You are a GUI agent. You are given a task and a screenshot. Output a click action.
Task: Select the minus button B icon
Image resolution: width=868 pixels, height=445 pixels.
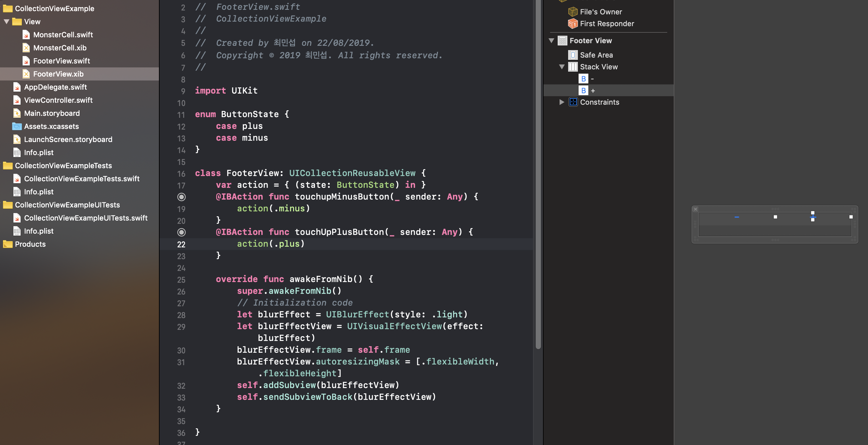[x=583, y=79]
